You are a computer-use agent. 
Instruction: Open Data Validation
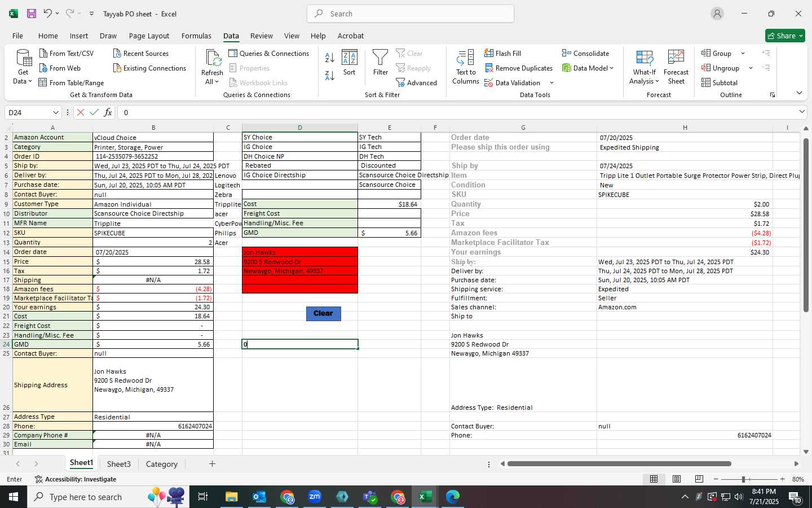512,82
